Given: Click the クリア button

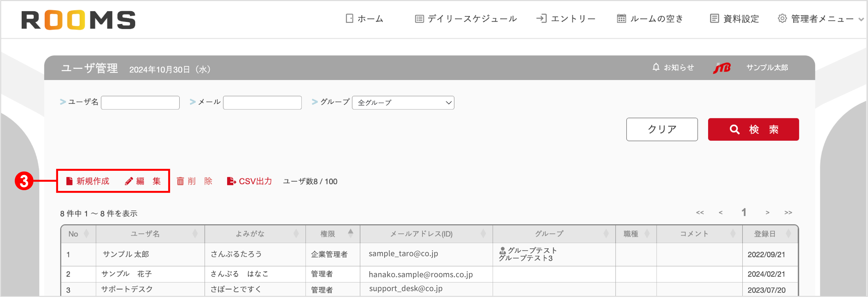Looking at the screenshot, I should [x=662, y=129].
